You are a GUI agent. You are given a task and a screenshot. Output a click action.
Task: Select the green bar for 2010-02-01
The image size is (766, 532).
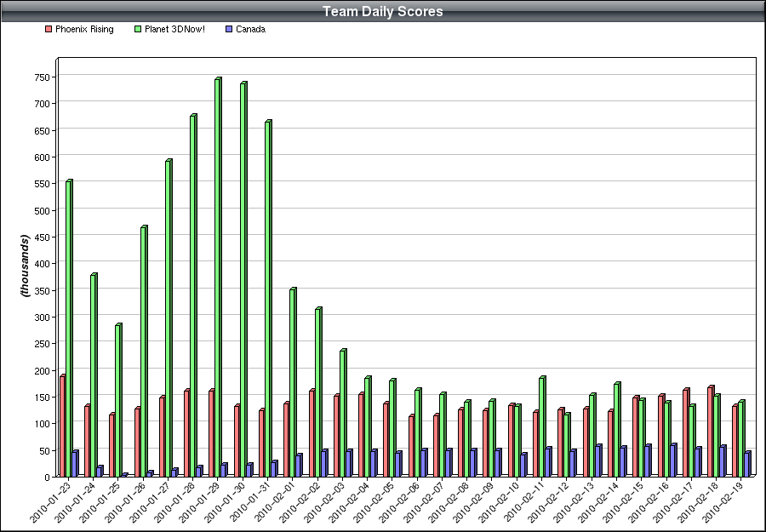(x=293, y=382)
